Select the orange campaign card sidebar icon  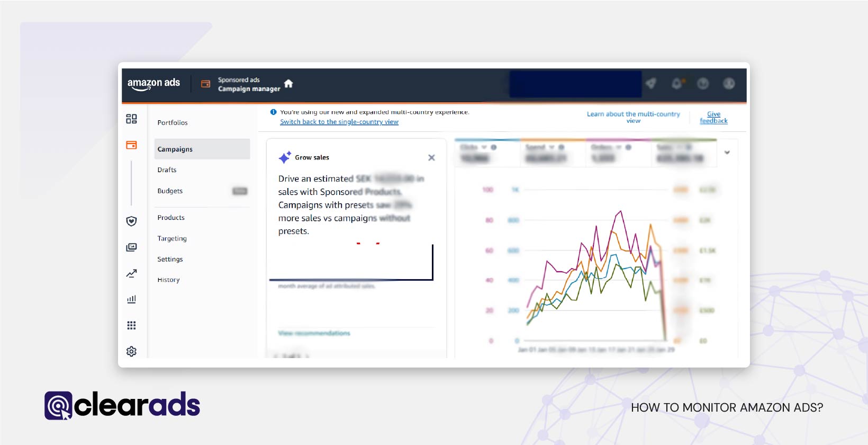click(x=131, y=145)
